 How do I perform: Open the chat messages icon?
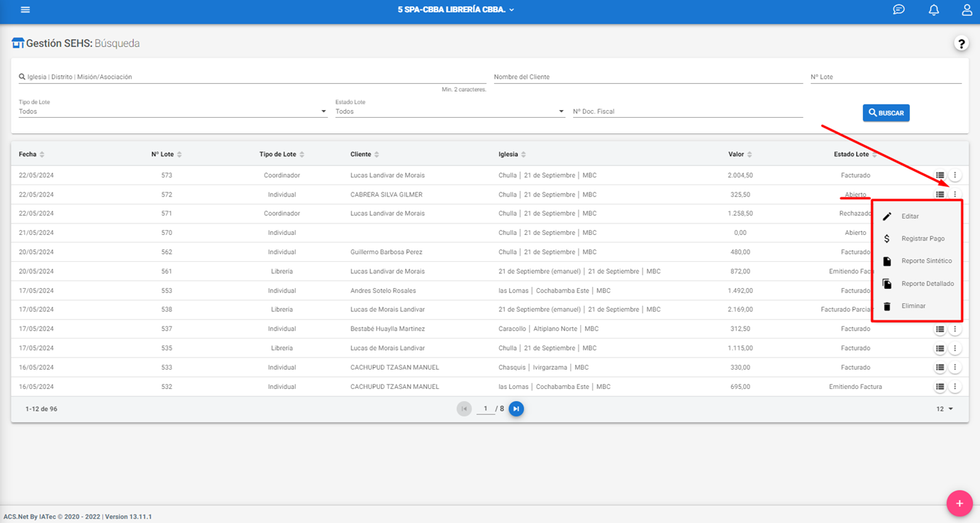(x=898, y=10)
